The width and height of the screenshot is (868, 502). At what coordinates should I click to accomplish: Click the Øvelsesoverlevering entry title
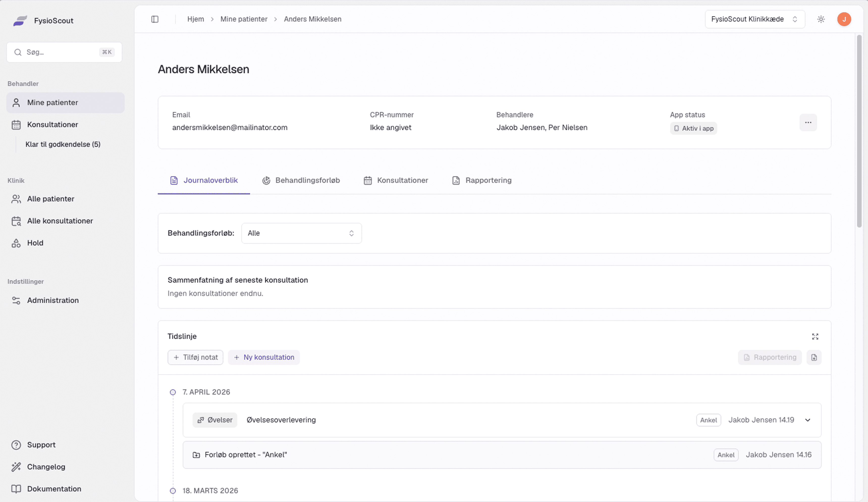pyautogui.click(x=281, y=420)
